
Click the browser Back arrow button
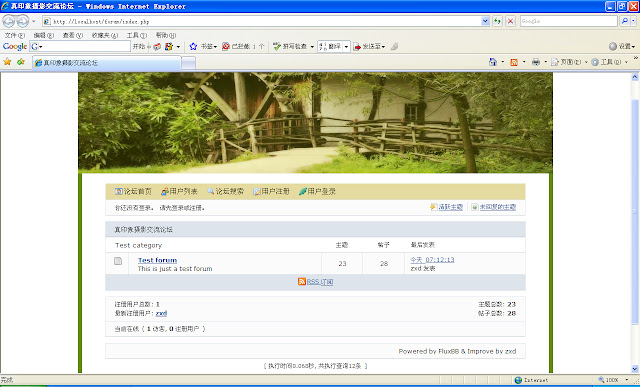pyautogui.click(x=9, y=21)
